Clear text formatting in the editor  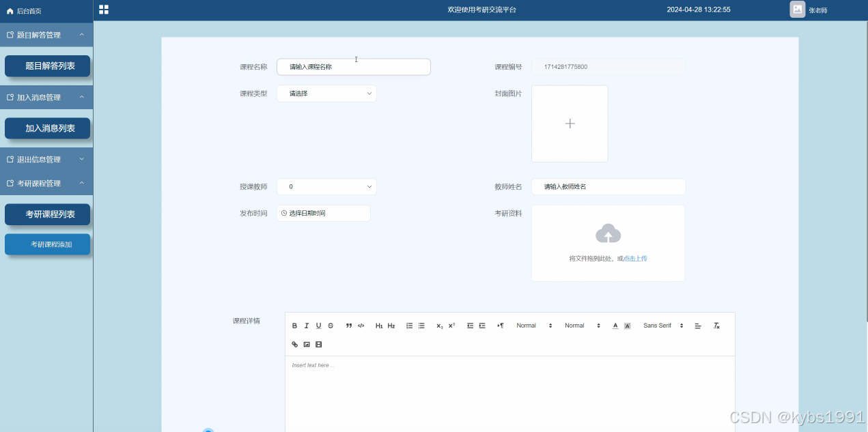[x=717, y=326]
